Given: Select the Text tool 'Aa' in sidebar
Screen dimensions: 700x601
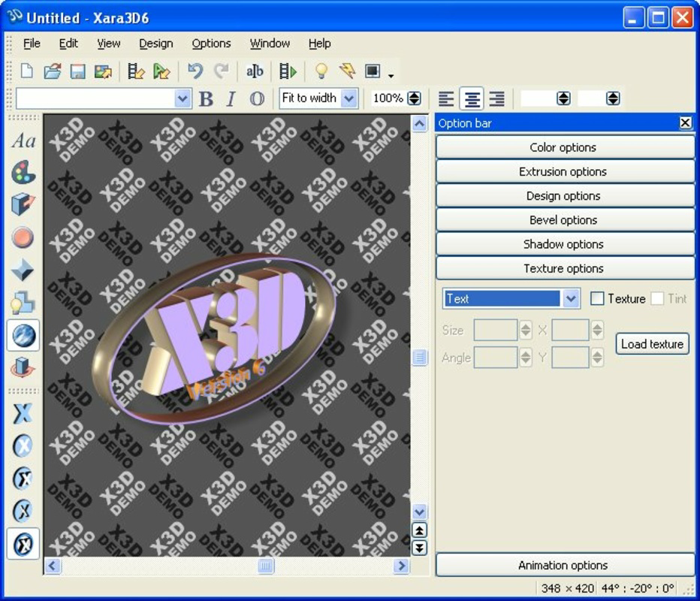Looking at the screenshot, I should (23, 140).
